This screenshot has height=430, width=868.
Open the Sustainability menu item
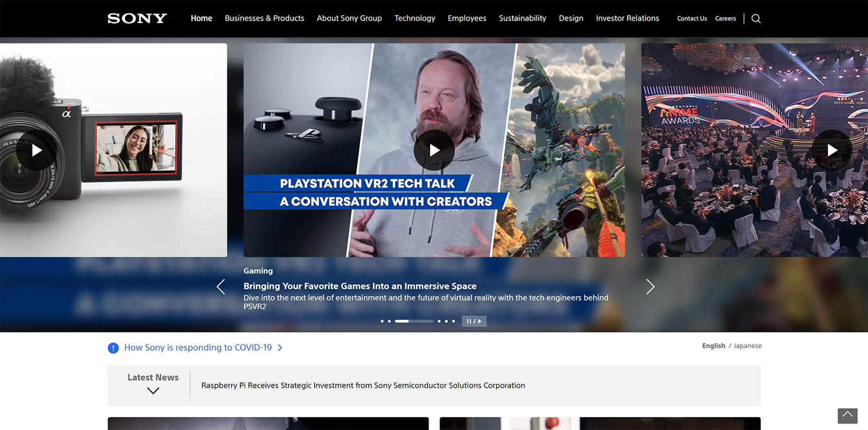coord(522,18)
